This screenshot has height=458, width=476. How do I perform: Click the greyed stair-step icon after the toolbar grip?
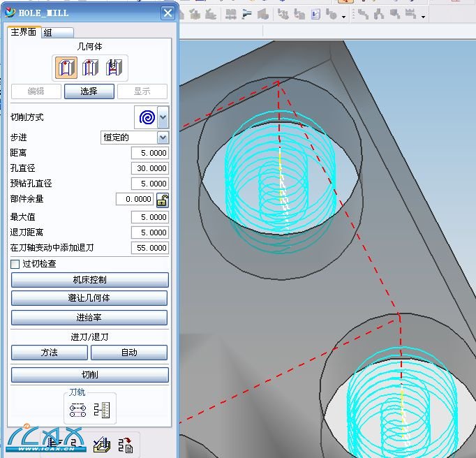pyautogui.click(x=363, y=14)
